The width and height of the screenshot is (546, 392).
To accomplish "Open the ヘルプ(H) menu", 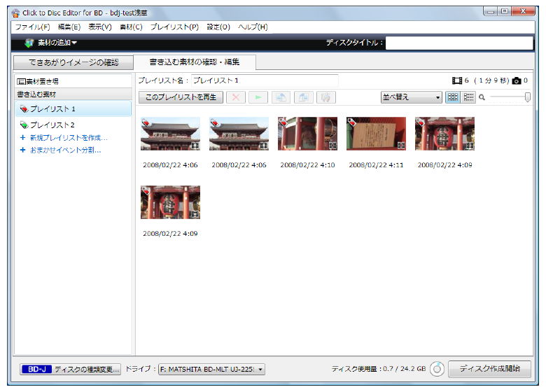I will coord(253,27).
